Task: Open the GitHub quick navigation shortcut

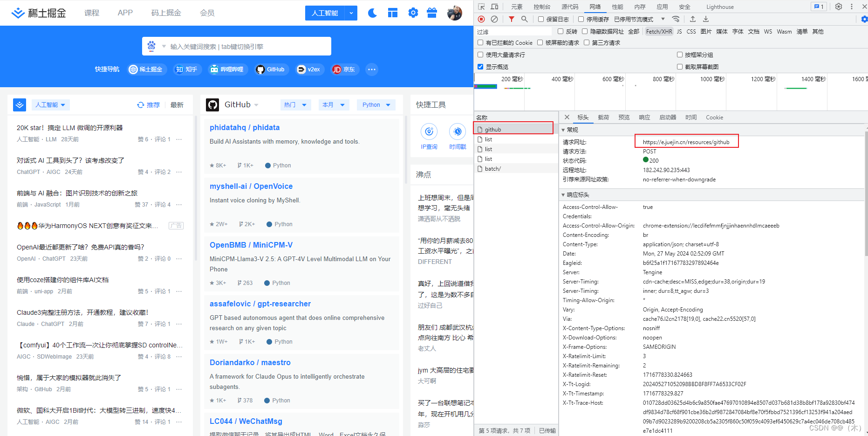Action: point(271,69)
